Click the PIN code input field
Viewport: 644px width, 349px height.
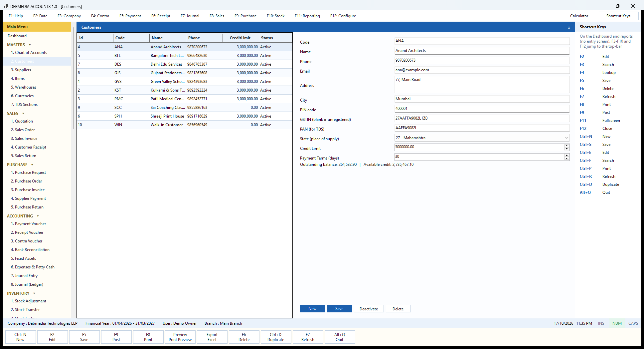(482, 109)
